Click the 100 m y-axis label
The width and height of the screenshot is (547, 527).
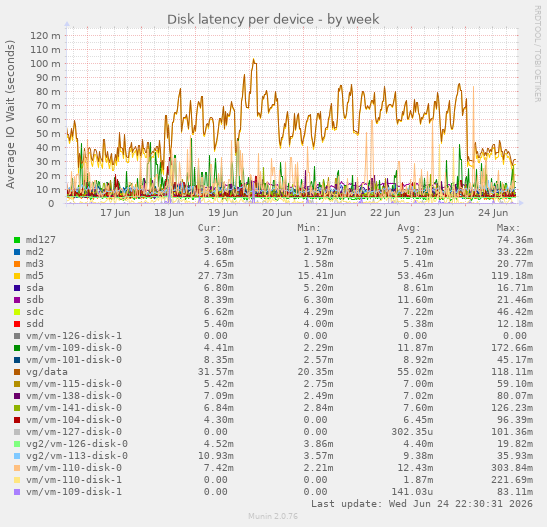click(x=45, y=64)
